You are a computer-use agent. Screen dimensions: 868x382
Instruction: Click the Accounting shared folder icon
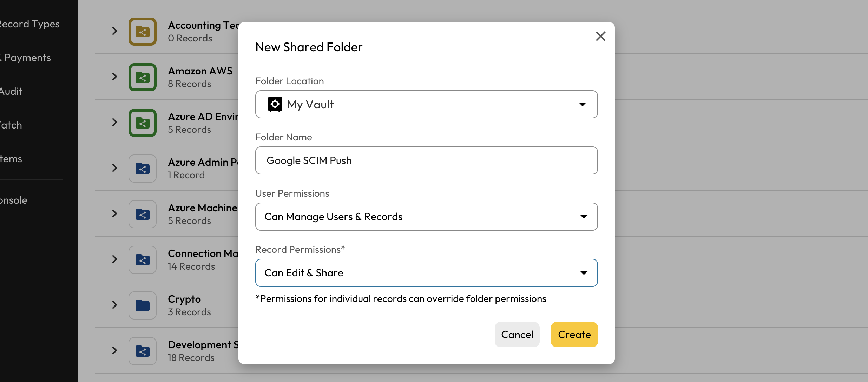pyautogui.click(x=142, y=32)
